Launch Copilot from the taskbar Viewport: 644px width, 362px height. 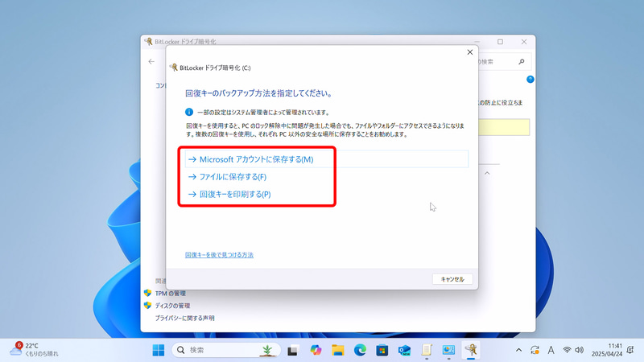pos(316,350)
